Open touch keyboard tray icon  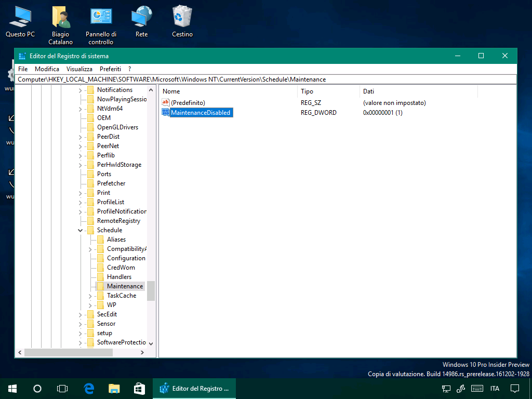pos(477,389)
